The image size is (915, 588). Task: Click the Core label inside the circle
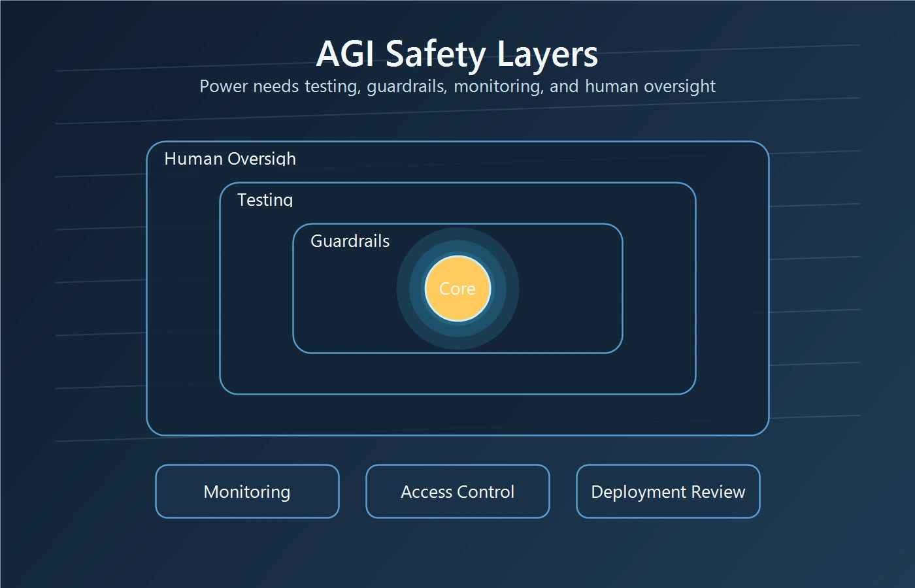[457, 288]
